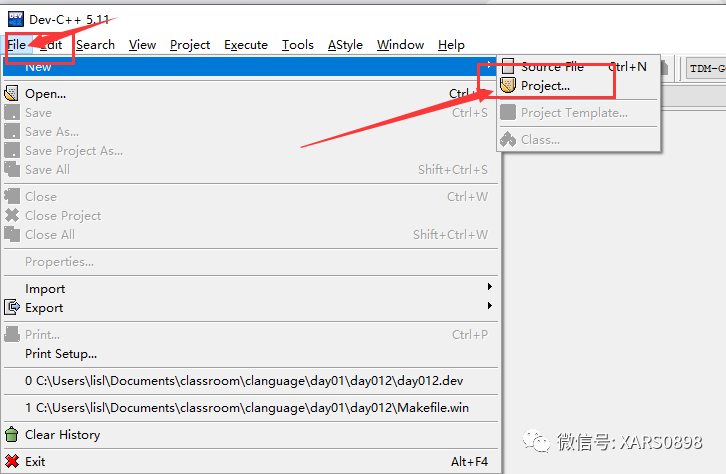Reopen recent file Makefile.win
Viewport: 726px width, 474px height.
click(250, 407)
